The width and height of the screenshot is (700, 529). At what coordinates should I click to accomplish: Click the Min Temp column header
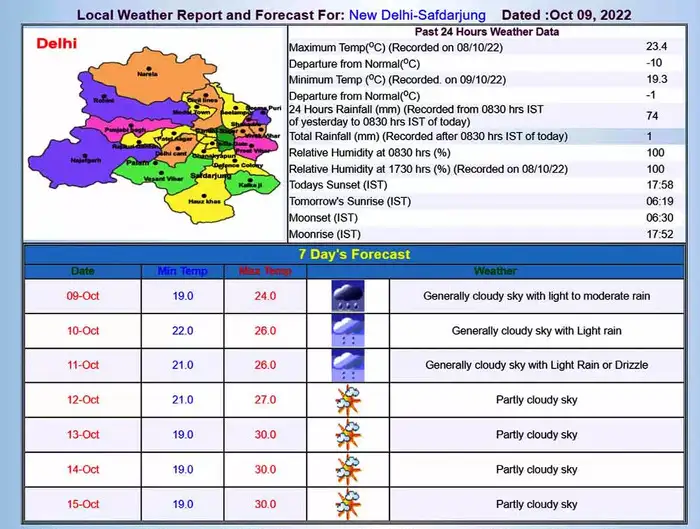(x=183, y=271)
